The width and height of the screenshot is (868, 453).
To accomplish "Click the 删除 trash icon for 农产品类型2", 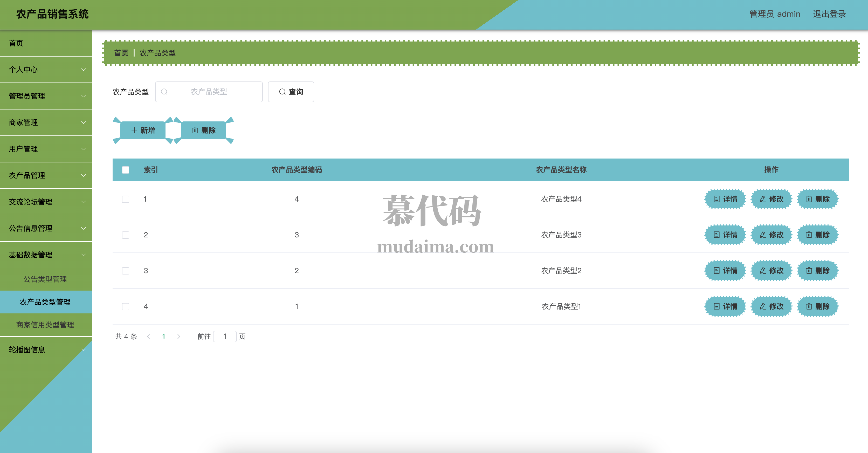I will 809,270.
